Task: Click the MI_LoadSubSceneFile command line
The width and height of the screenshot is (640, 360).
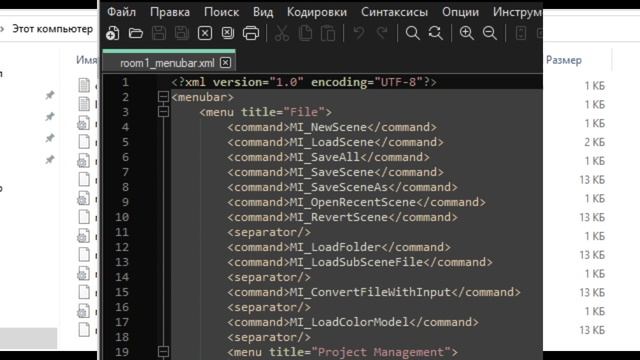Action: pos(360,262)
